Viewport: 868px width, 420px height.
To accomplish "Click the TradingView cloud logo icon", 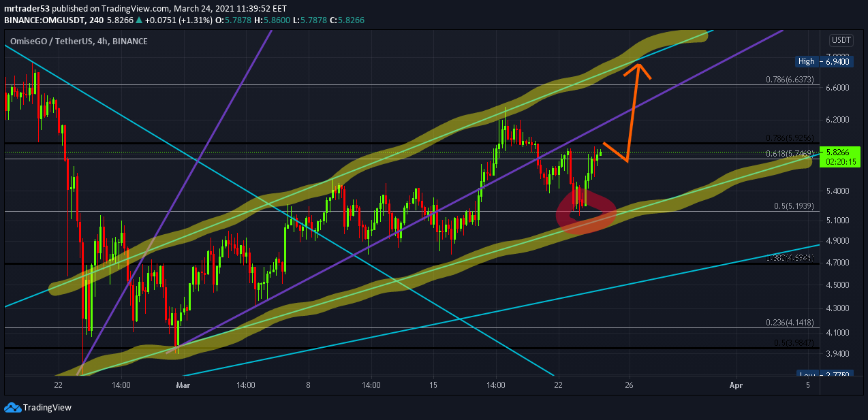I will click(x=12, y=408).
